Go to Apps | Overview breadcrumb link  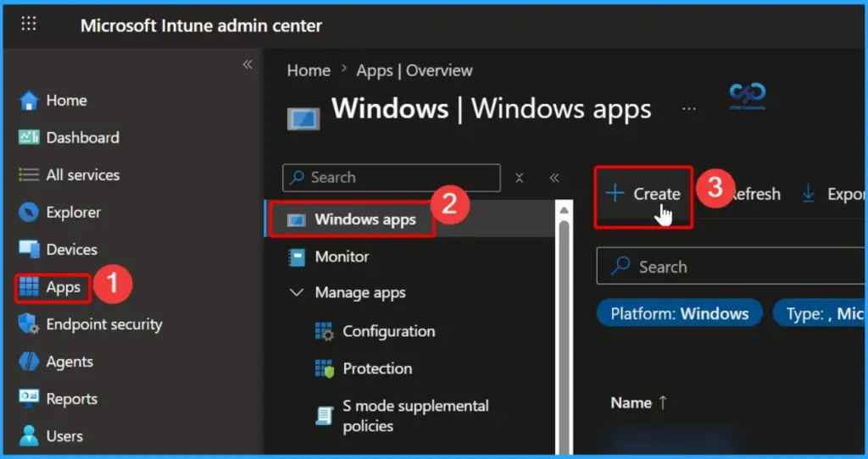click(414, 70)
